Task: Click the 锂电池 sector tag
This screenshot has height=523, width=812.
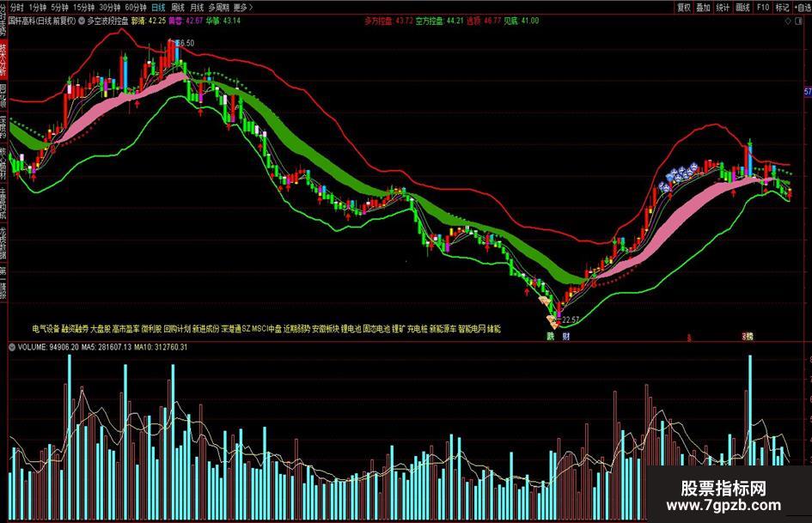Action: coord(351,329)
